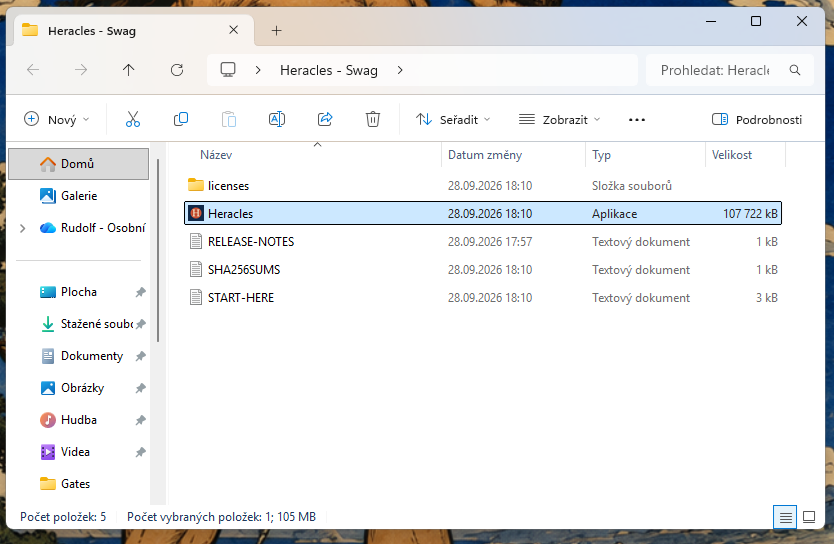Click pin icon next to Stažené soubory
The height and width of the screenshot is (544, 834).
140,324
